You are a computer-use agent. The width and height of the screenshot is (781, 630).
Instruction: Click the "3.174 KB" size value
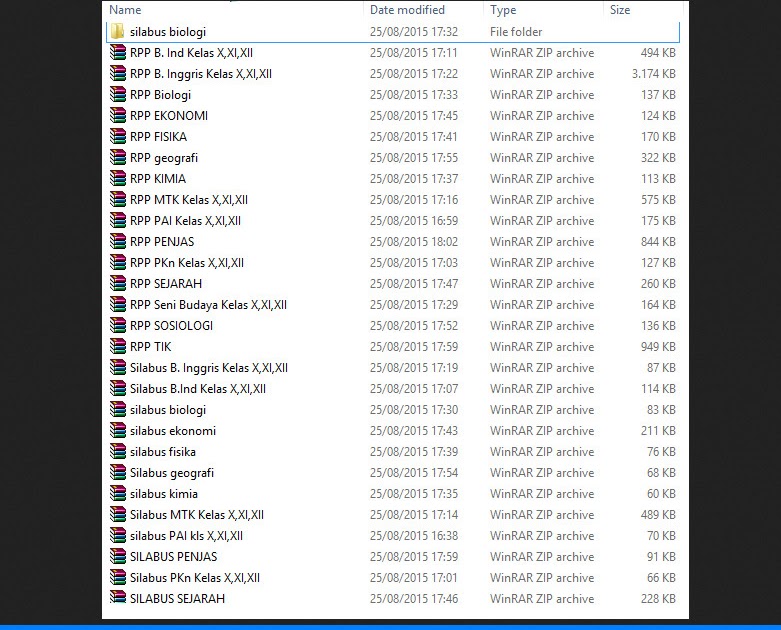pos(653,74)
